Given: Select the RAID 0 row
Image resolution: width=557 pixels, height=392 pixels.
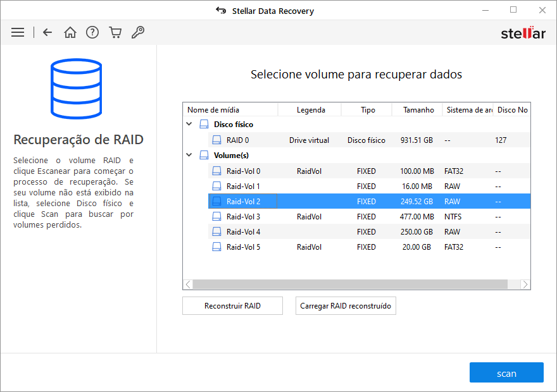Looking at the screenshot, I should [370, 140].
